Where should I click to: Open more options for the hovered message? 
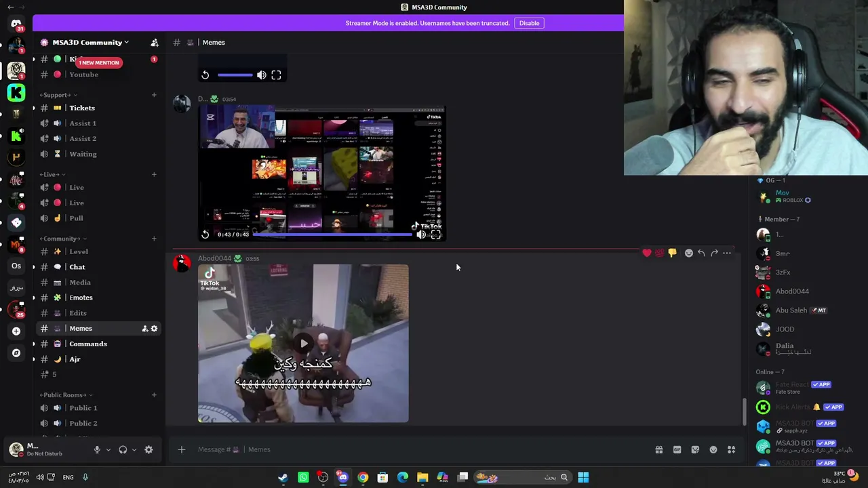[x=727, y=253]
